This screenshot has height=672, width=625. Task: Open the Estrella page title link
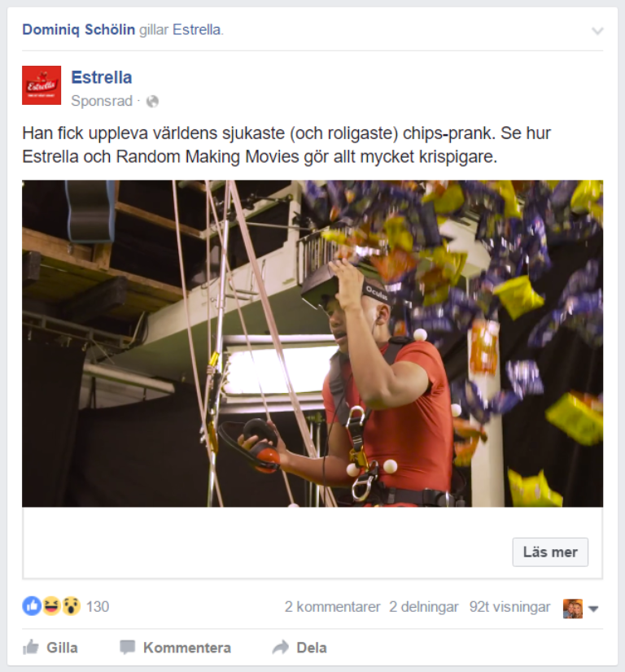coord(102,77)
